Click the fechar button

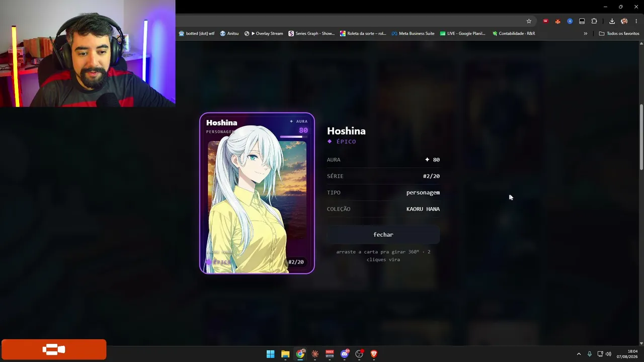pyautogui.click(x=383, y=235)
